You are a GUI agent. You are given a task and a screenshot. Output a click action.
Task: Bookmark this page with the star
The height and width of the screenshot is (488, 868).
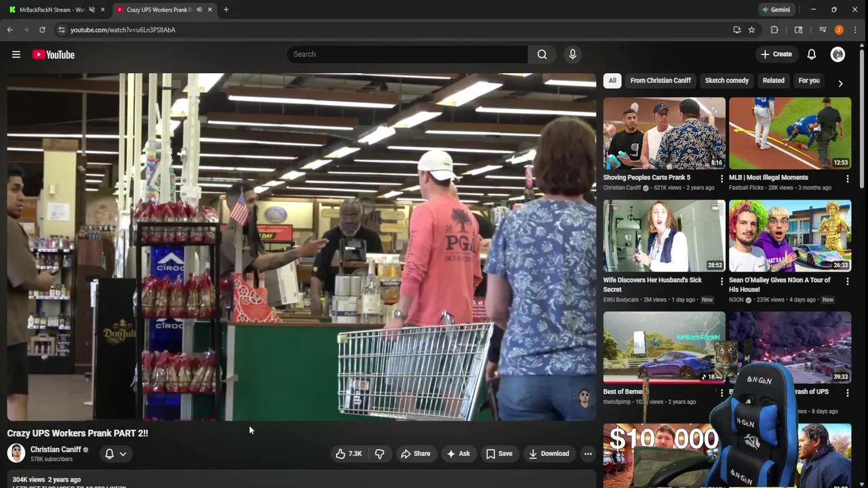pyautogui.click(x=751, y=30)
